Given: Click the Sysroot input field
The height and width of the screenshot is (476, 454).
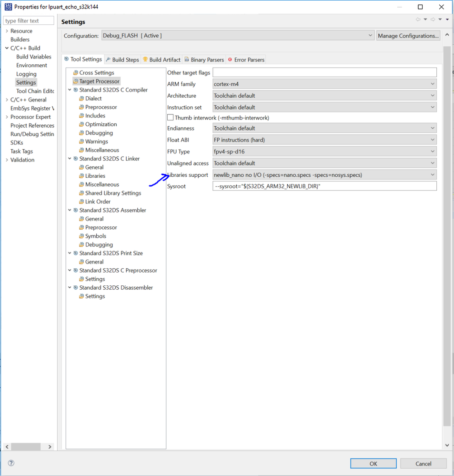Looking at the screenshot, I should pos(324,186).
